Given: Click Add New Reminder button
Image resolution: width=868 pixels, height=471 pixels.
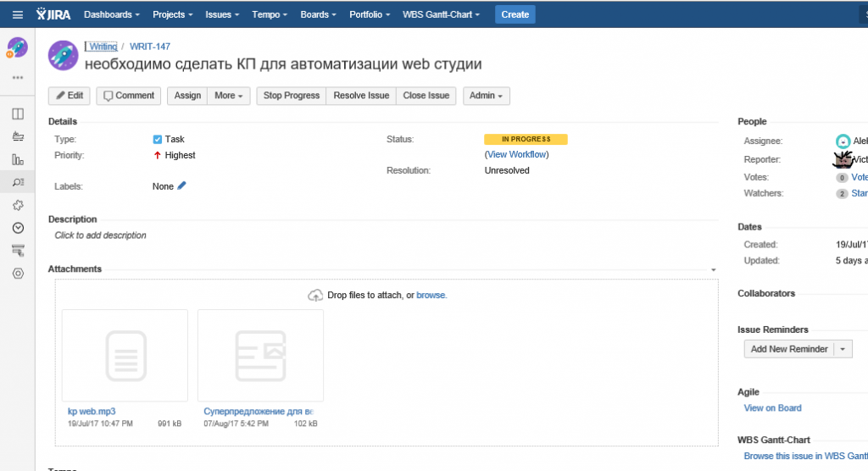Looking at the screenshot, I should click(x=789, y=349).
